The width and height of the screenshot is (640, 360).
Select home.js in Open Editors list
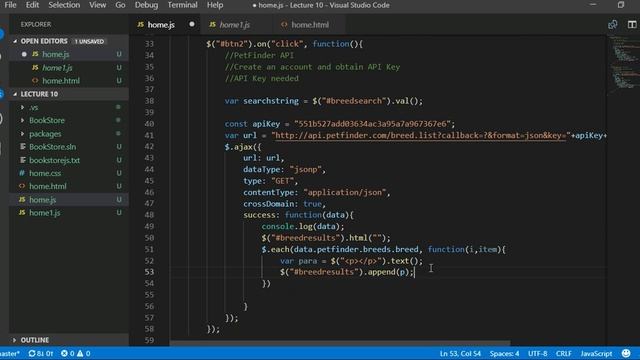[x=56, y=54]
